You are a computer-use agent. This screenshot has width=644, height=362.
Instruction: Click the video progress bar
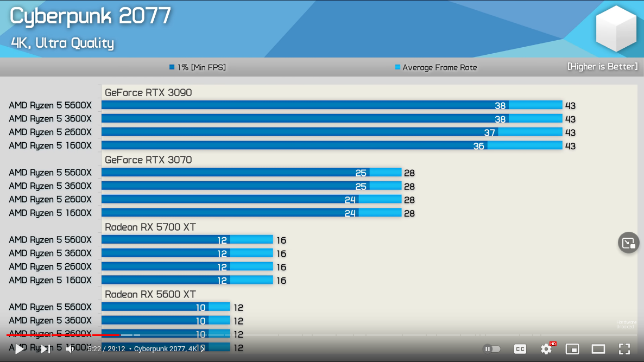(322, 335)
